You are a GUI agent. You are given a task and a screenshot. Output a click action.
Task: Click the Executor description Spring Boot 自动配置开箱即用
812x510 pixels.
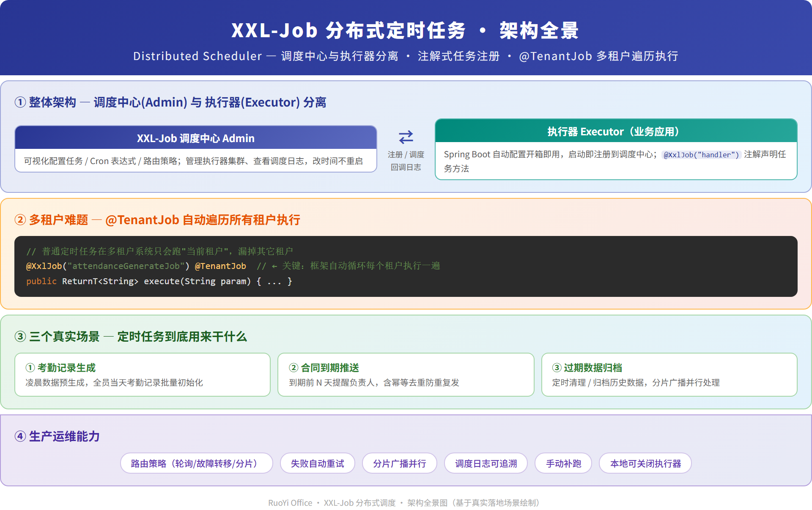click(615, 161)
